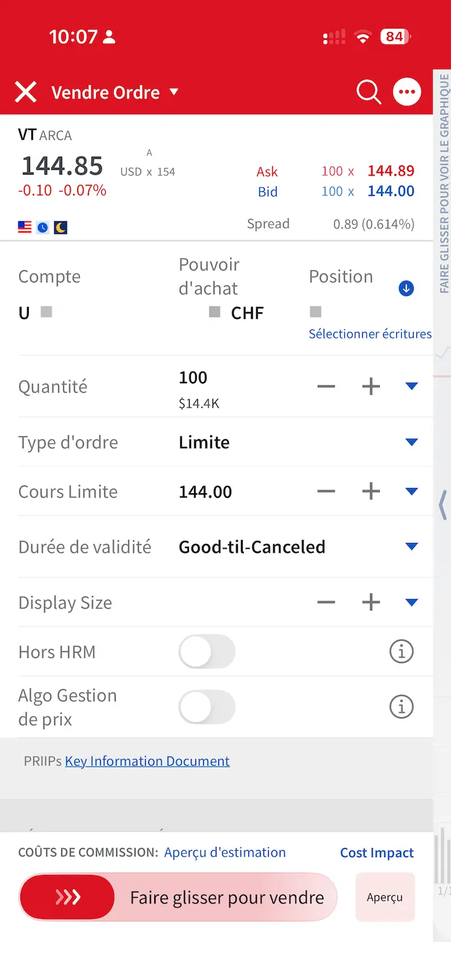Open the Type d'ordre dropdown showing Limite

[412, 442]
